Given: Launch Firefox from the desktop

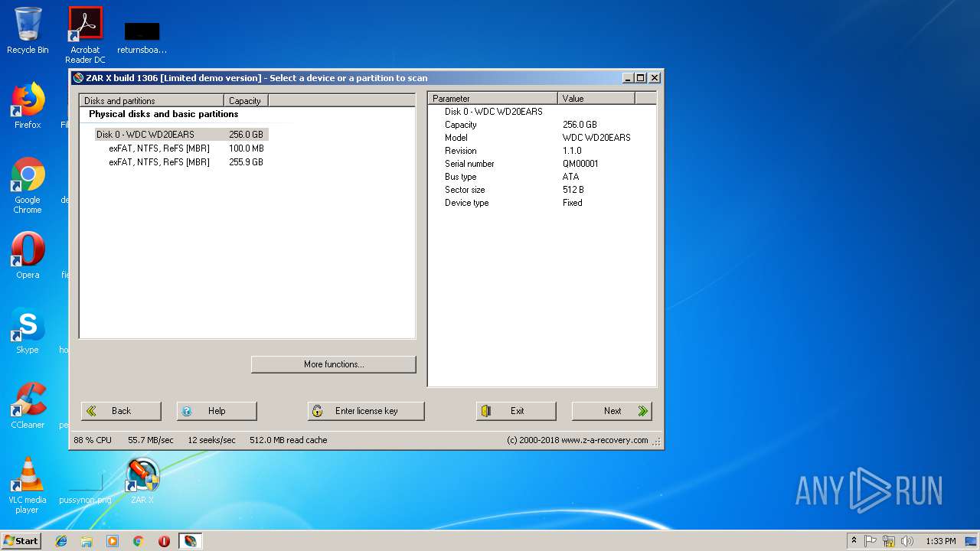Looking at the screenshot, I should point(28,106).
